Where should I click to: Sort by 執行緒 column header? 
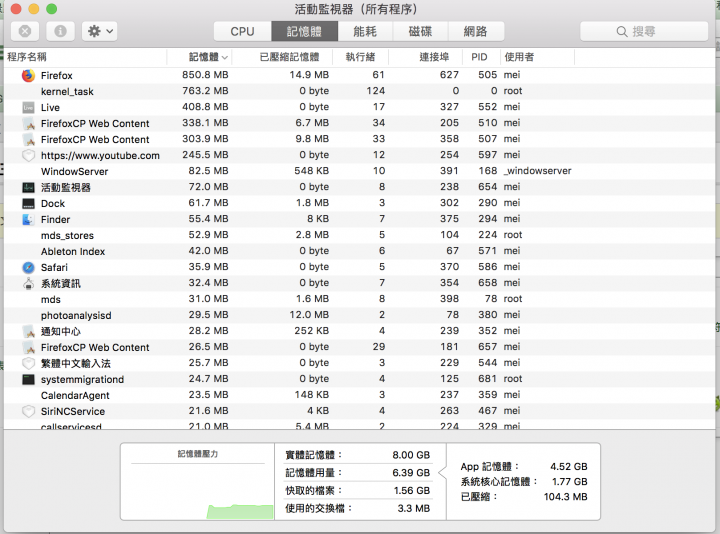tap(360, 57)
